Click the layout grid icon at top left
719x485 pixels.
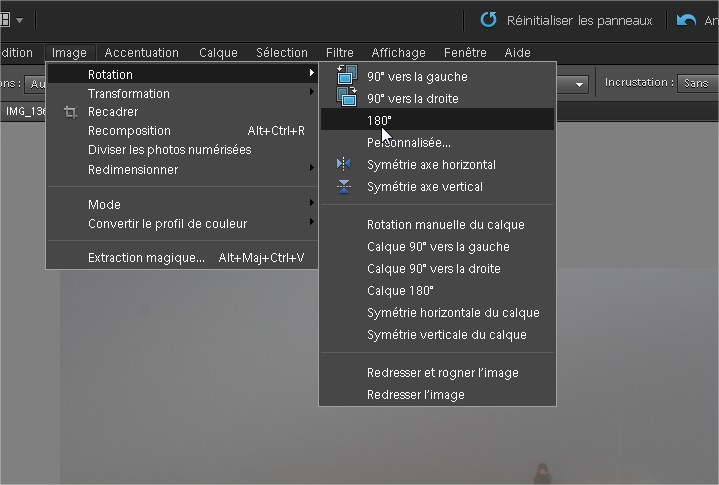coord(5,20)
